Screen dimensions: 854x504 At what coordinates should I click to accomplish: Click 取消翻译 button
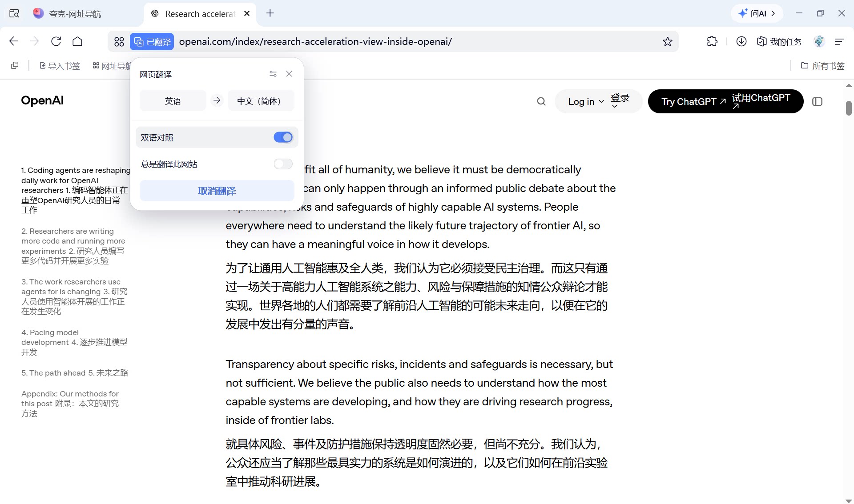217,191
